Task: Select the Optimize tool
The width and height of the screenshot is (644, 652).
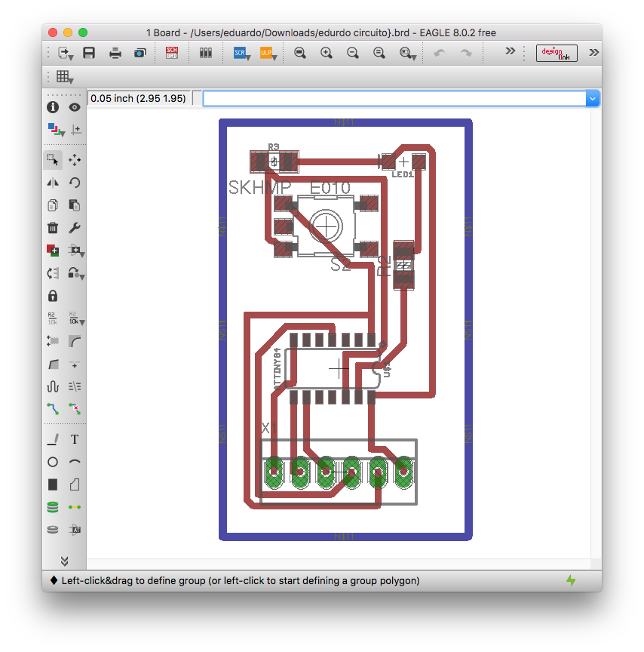Action: coord(75,364)
